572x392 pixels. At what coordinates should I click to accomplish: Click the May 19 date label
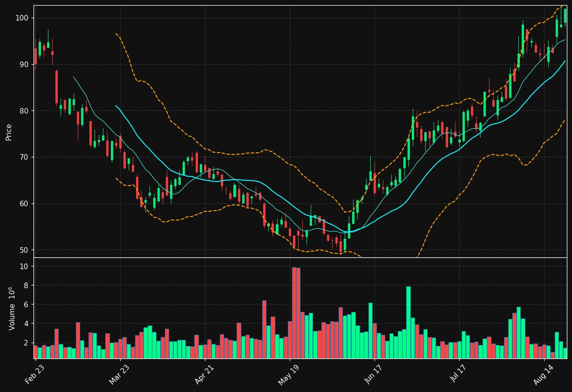coord(289,374)
